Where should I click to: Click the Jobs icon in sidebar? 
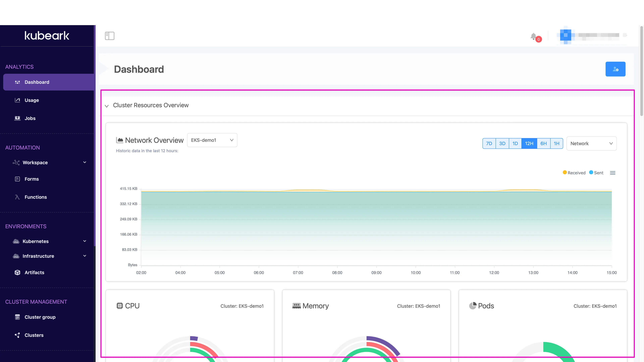17,118
